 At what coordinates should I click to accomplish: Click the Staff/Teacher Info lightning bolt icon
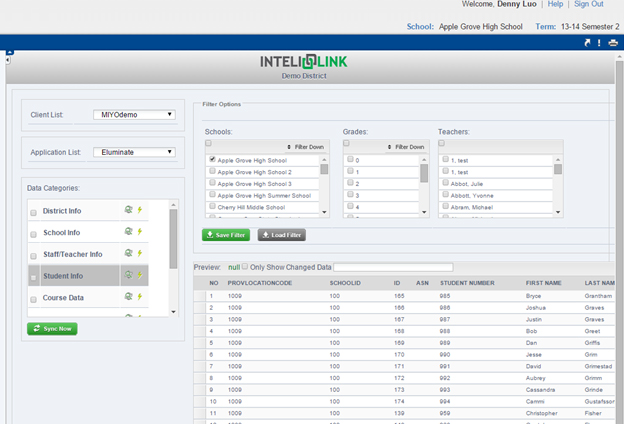click(140, 253)
